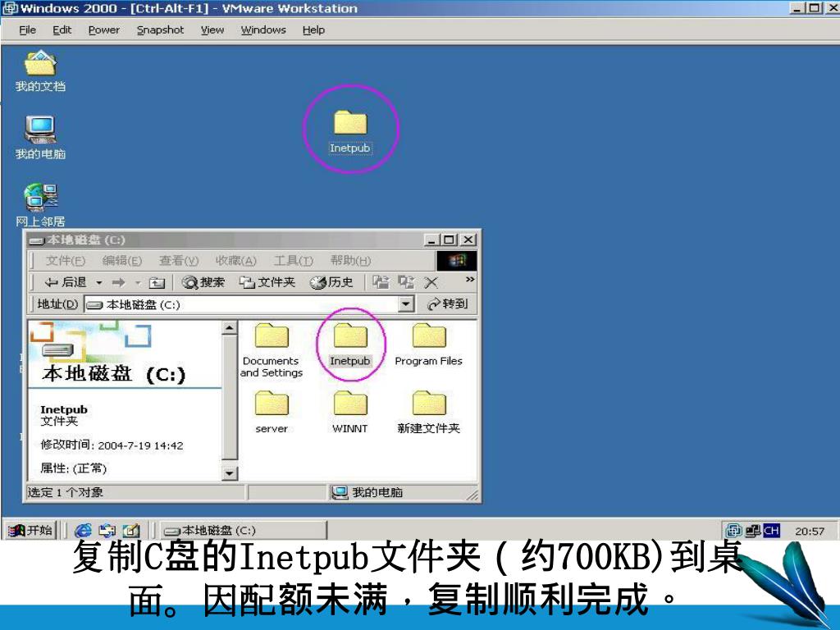The width and height of the screenshot is (840, 630).
Task: Click the 本地磁盘 (C:) taskbar button
Action: [243, 531]
